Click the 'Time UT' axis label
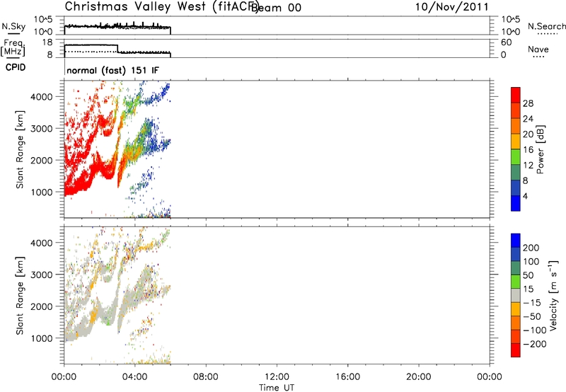The height and width of the screenshot is (392, 566). 277,387
